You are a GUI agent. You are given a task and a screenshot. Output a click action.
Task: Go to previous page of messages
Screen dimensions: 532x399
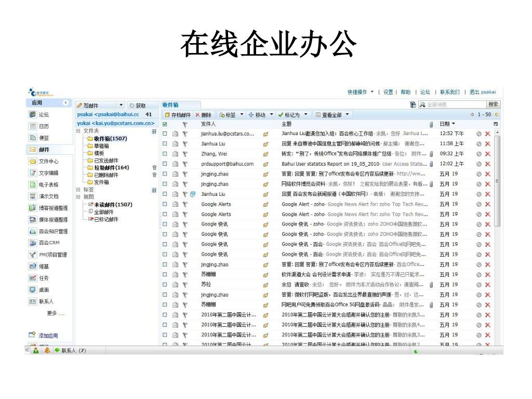coord(472,115)
